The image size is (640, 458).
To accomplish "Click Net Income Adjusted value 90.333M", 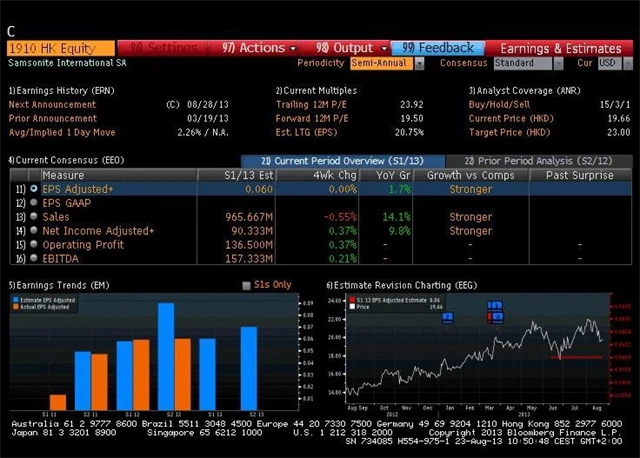I will pyautogui.click(x=252, y=231).
